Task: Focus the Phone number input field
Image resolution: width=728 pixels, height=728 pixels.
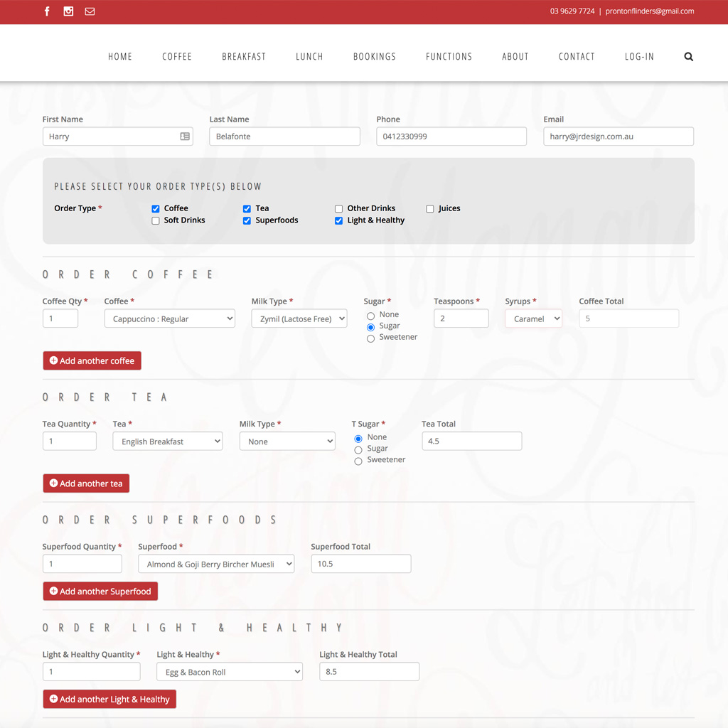Action: coord(451,136)
